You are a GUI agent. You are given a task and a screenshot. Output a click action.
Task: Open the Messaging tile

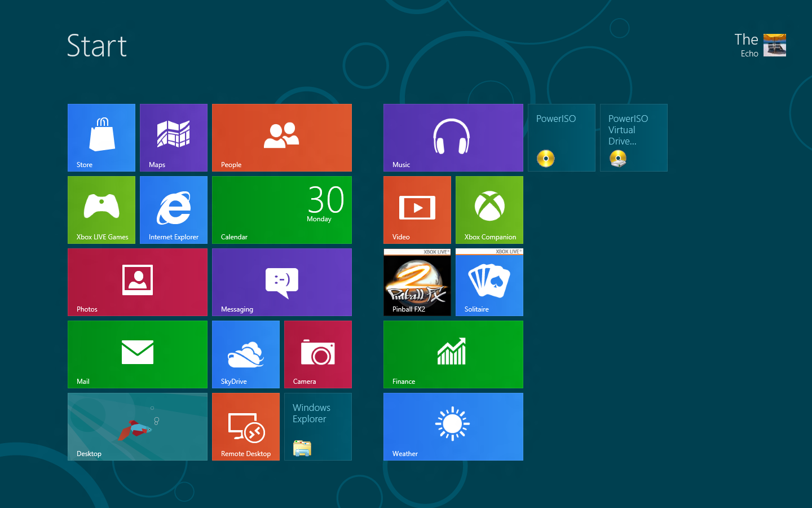click(x=282, y=282)
